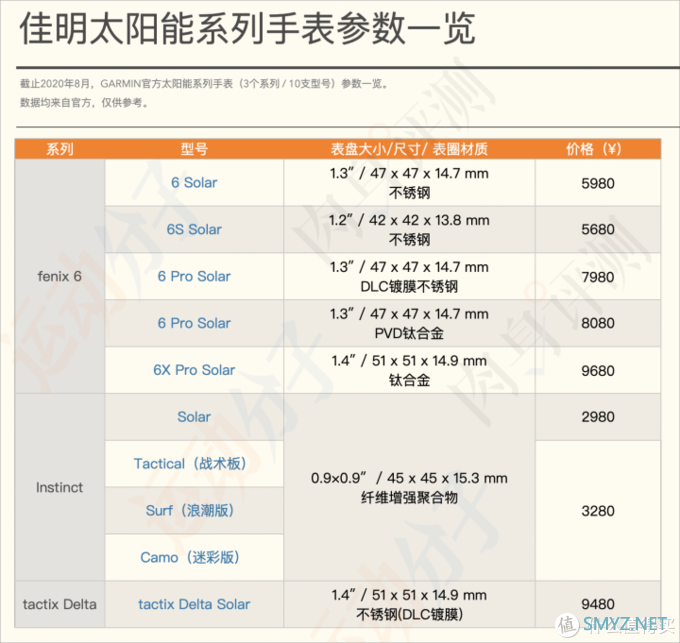Click the title 佳明太阳能系列手表参数一览

pyautogui.click(x=248, y=29)
